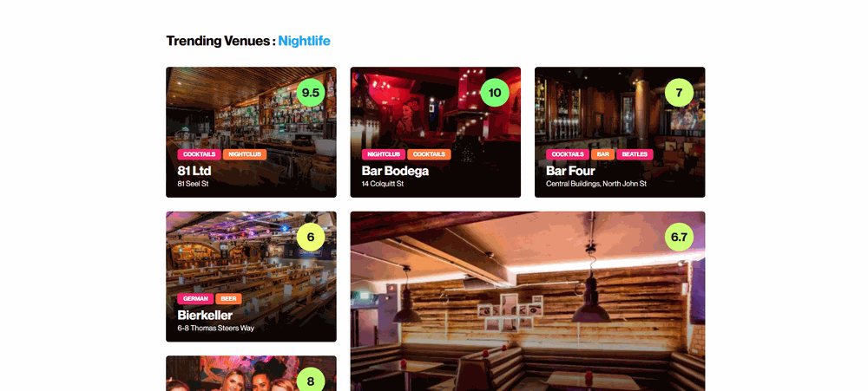Screen dimensions: 868x391
Task: Open the Nightlife category link in heading
Action: coord(304,41)
